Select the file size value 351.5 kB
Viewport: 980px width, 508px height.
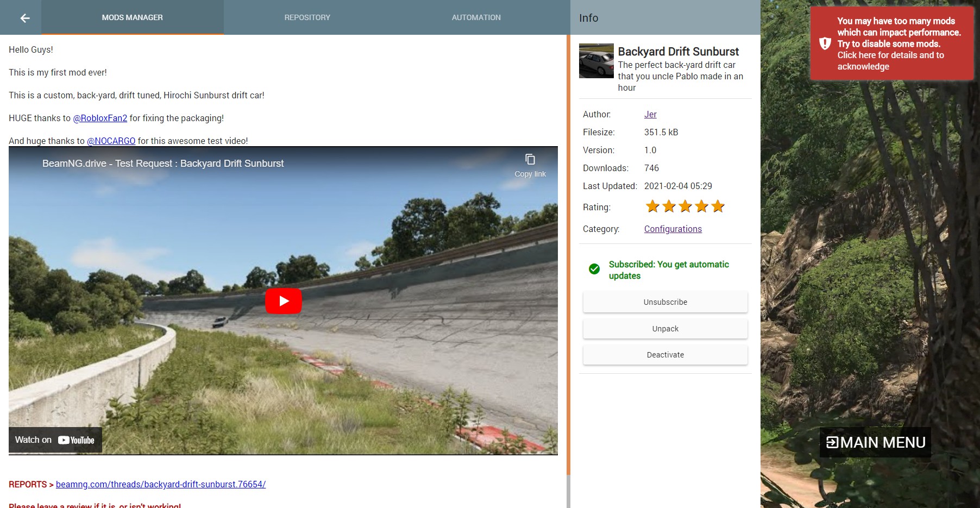coord(661,132)
